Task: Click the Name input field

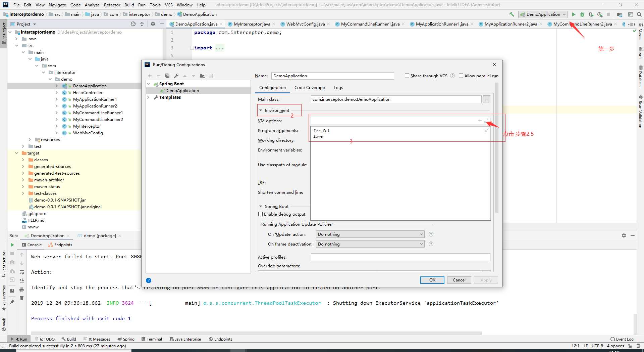Action: coord(332,76)
